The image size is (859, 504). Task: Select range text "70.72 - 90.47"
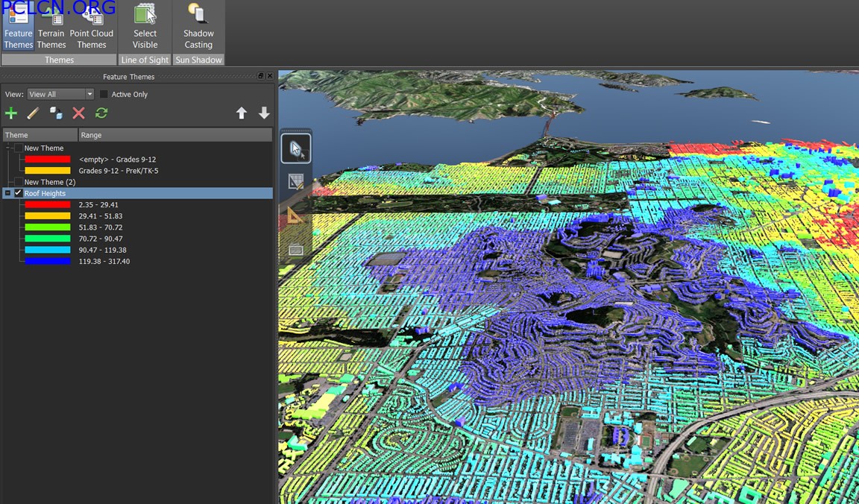point(101,239)
